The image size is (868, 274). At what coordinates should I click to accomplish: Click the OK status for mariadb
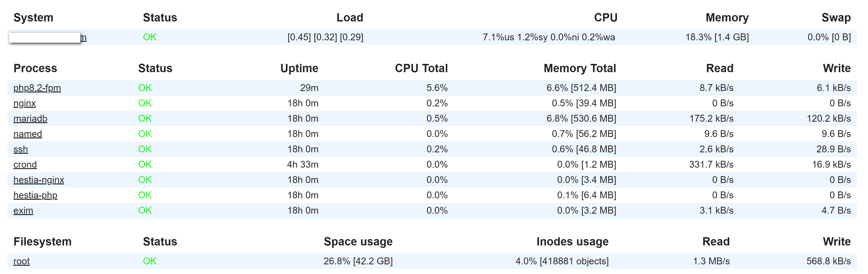(145, 118)
